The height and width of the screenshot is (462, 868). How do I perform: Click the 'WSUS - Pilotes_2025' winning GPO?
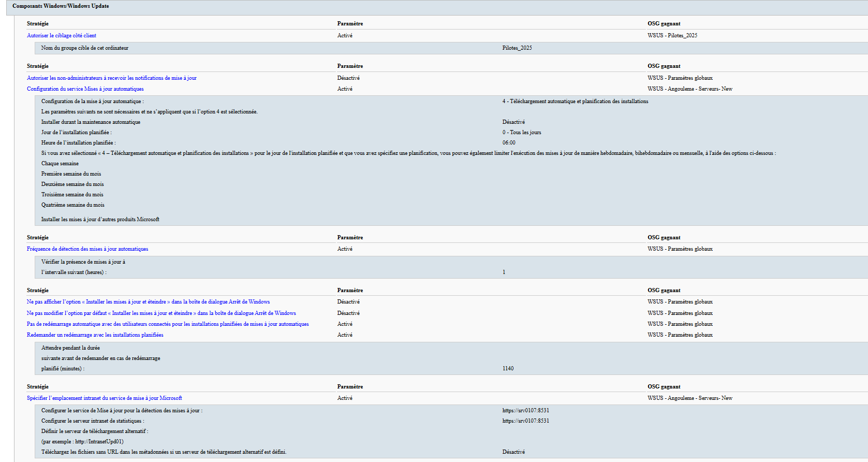click(x=672, y=36)
